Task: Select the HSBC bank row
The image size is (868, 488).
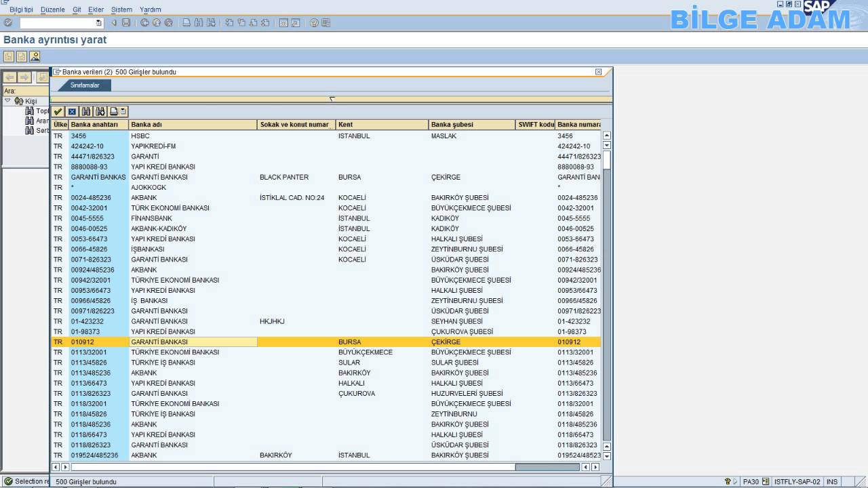Action: point(326,136)
